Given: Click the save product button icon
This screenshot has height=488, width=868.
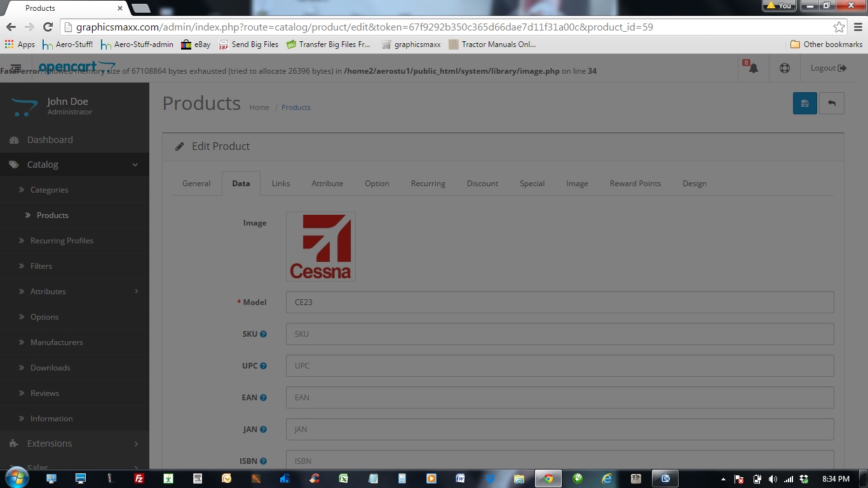Looking at the screenshot, I should point(804,104).
